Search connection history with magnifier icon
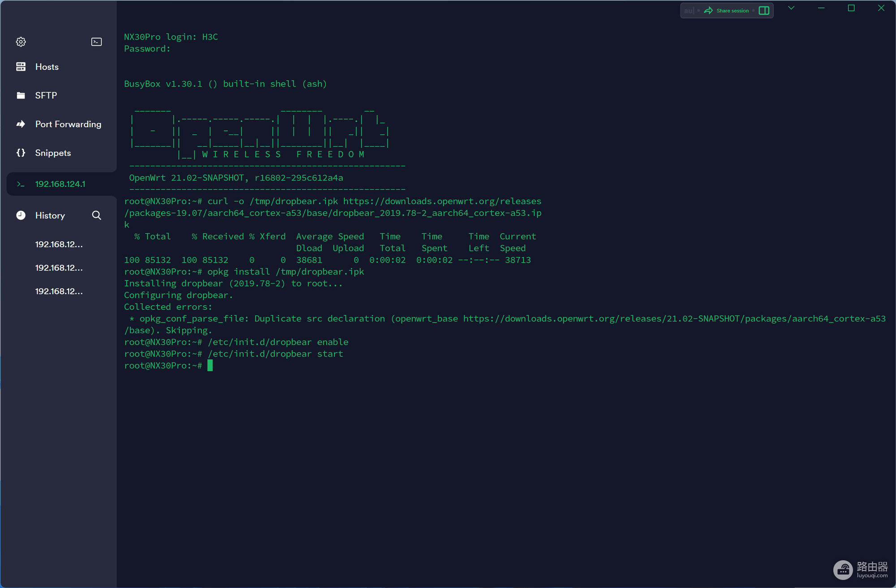This screenshot has width=896, height=588. 96,215
